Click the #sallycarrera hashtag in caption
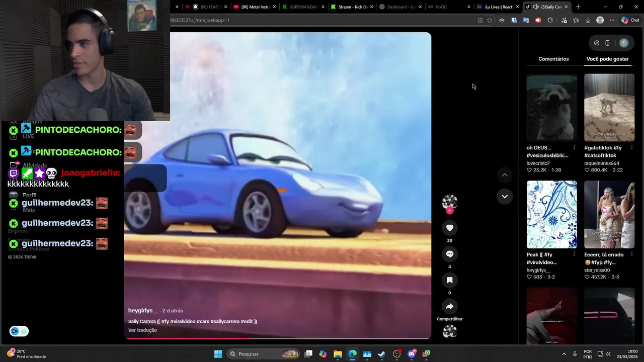The image size is (644, 362). pyautogui.click(x=224, y=321)
